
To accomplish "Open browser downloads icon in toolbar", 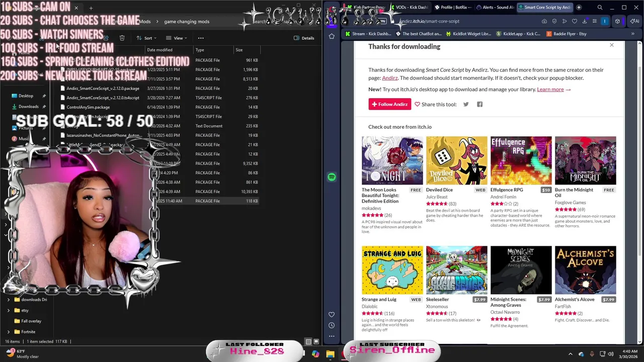I will point(585,21).
